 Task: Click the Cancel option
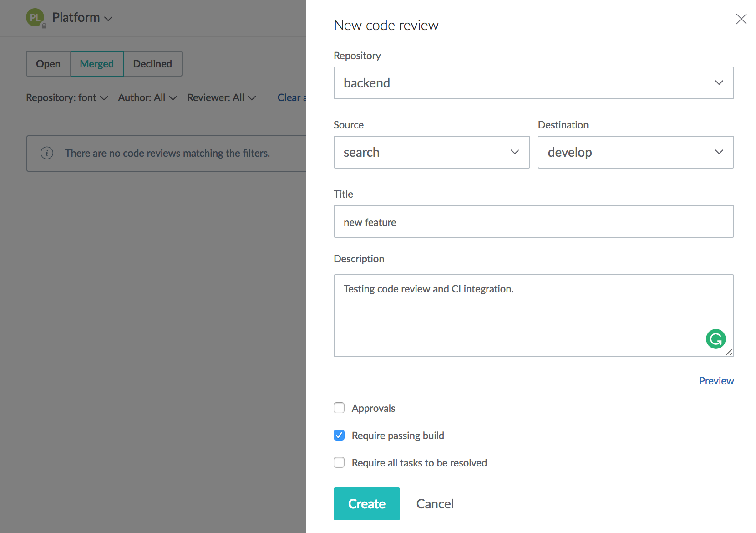click(x=435, y=503)
